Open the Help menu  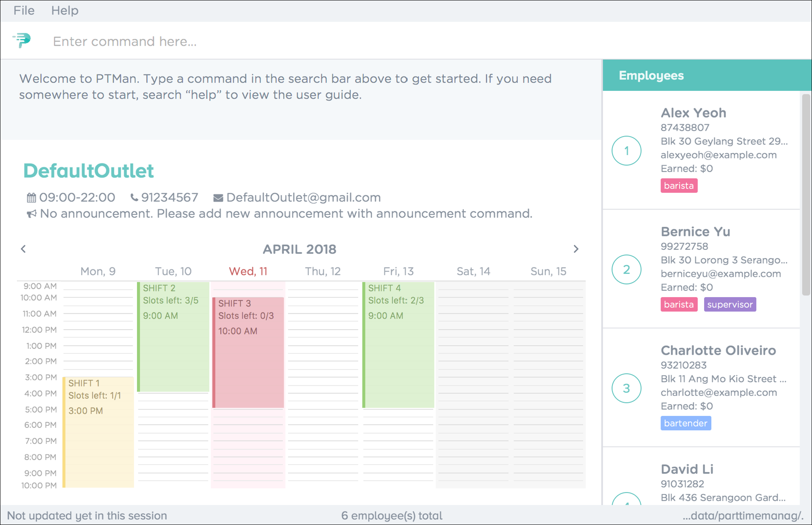click(x=65, y=11)
